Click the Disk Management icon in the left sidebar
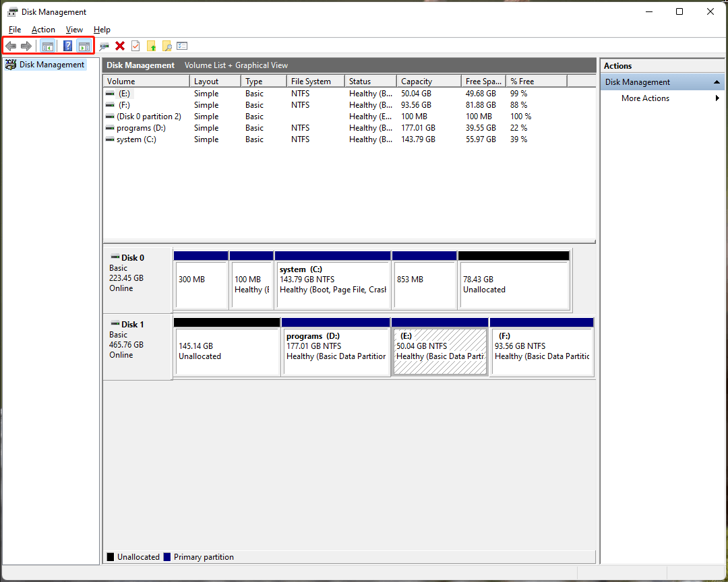 point(11,65)
